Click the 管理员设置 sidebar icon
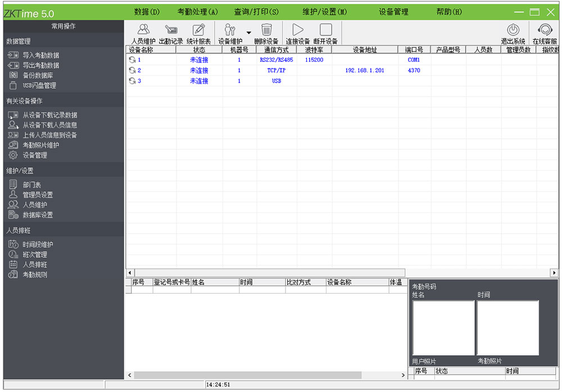 coord(13,194)
